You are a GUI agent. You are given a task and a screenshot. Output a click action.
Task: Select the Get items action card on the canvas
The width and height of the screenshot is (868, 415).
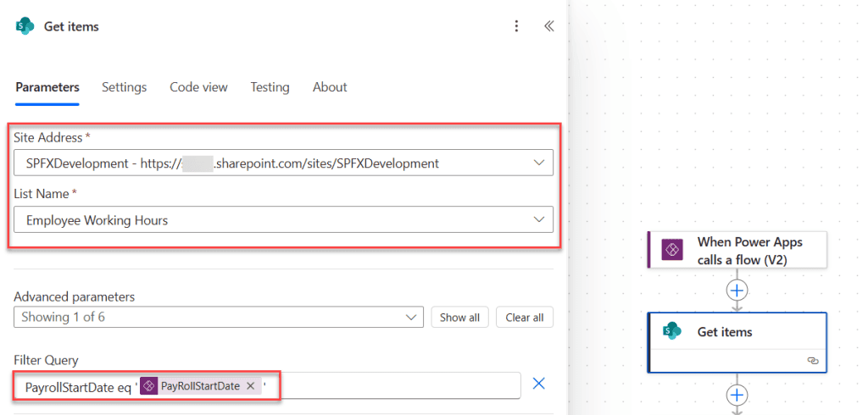pyautogui.click(x=737, y=342)
